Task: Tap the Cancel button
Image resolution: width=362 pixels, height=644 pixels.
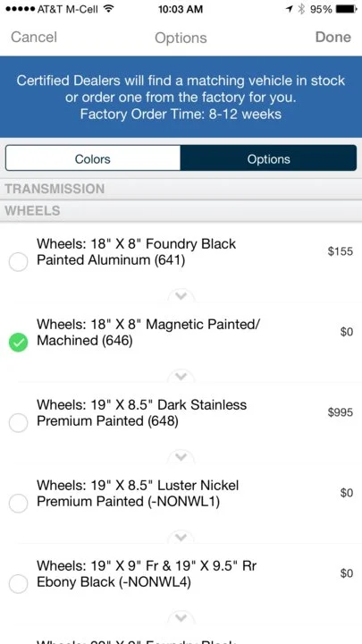Action: 34,37
